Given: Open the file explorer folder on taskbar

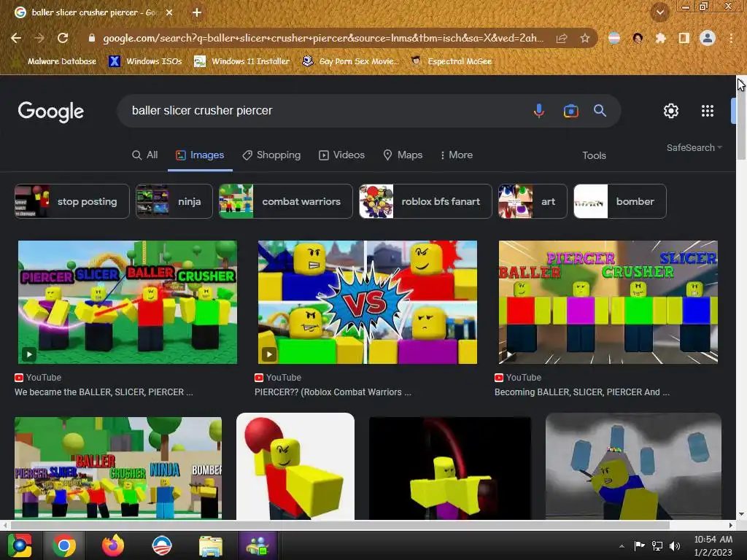Looking at the screenshot, I should (210, 545).
